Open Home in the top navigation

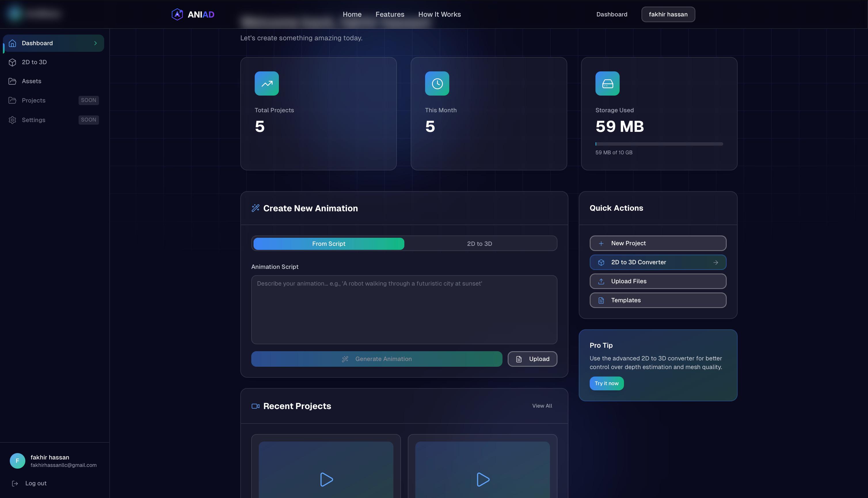click(x=352, y=14)
